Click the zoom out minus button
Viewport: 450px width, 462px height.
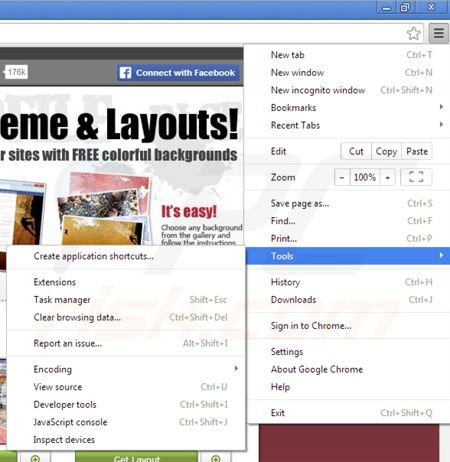[342, 177]
